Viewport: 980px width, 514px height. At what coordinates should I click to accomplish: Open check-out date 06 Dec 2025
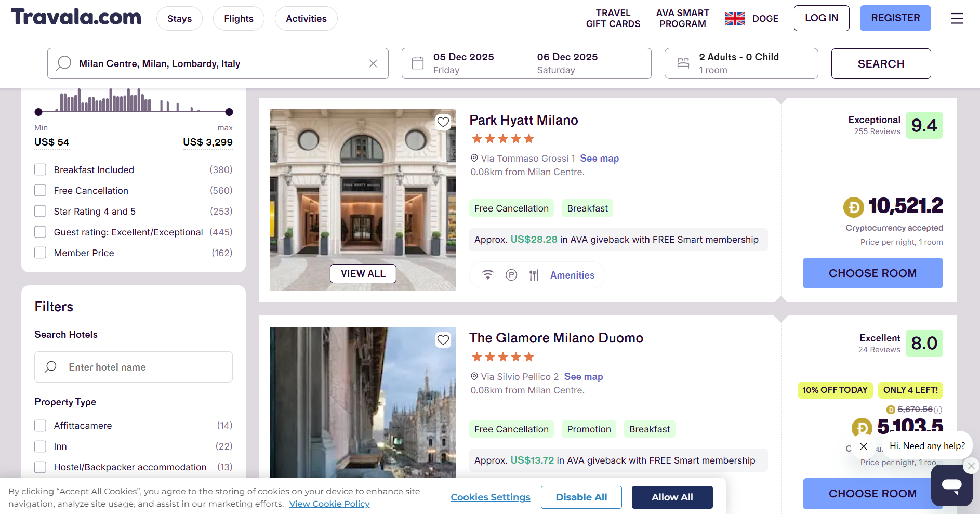(567, 63)
